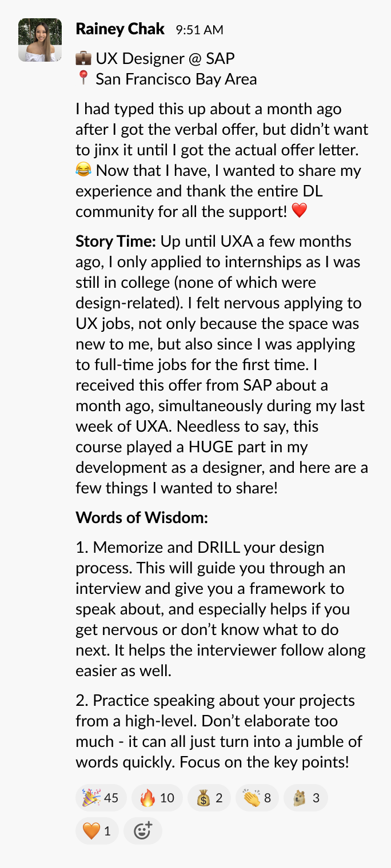Click the bold Story Time label

(x=115, y=241)
